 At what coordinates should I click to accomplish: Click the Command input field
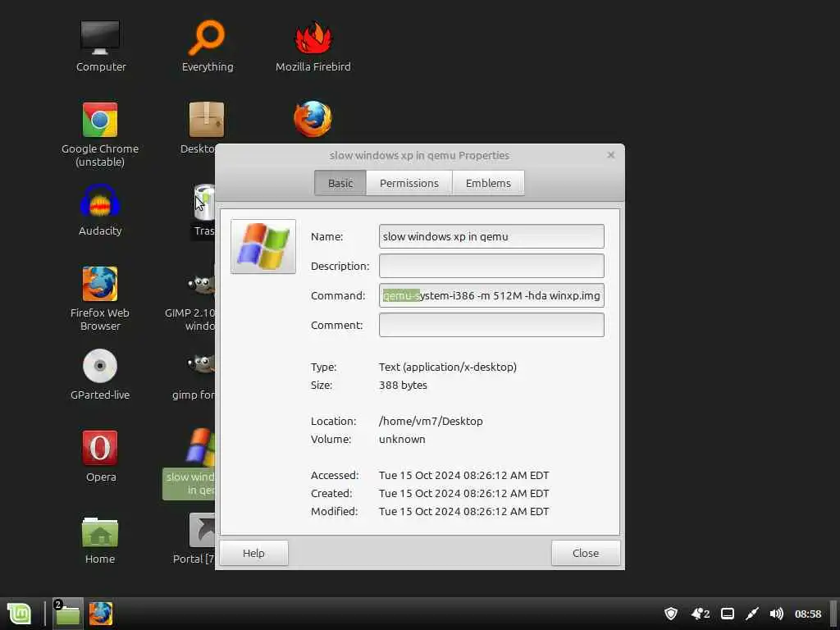491,295
